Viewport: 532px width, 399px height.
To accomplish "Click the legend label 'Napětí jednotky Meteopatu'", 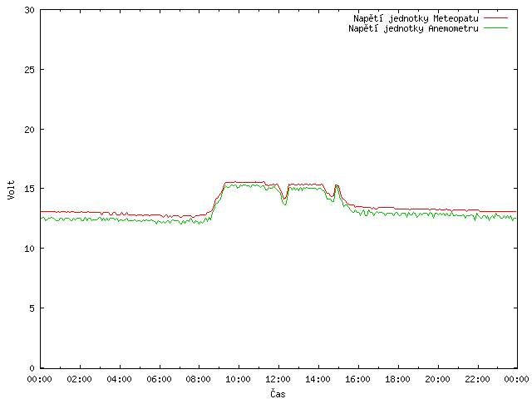I will pyautogui.click(x=416, y=18).
